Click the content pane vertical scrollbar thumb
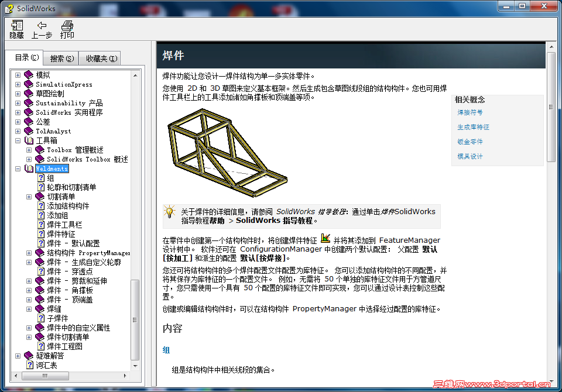 click(x=551, y=107)
